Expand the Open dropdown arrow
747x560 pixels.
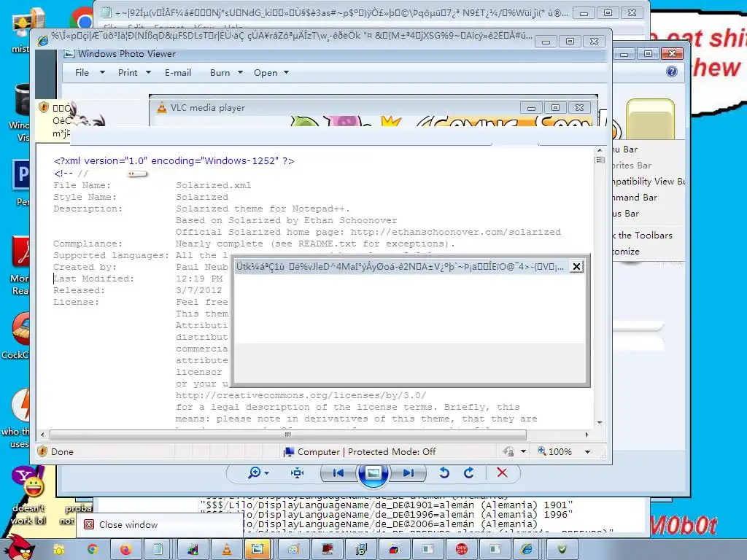286,72
